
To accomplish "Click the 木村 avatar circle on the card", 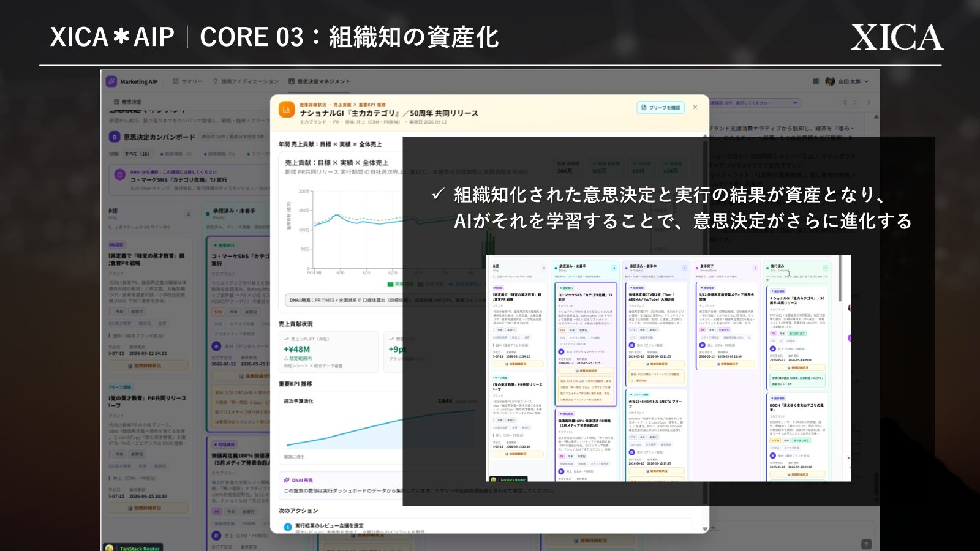I will click(x=216, y=347).
